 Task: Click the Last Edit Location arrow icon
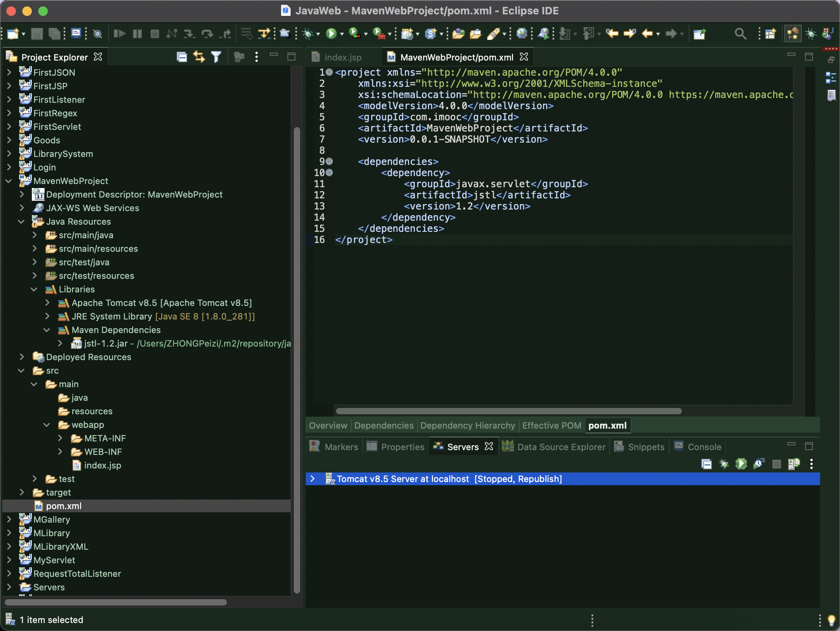coord(612,34)
